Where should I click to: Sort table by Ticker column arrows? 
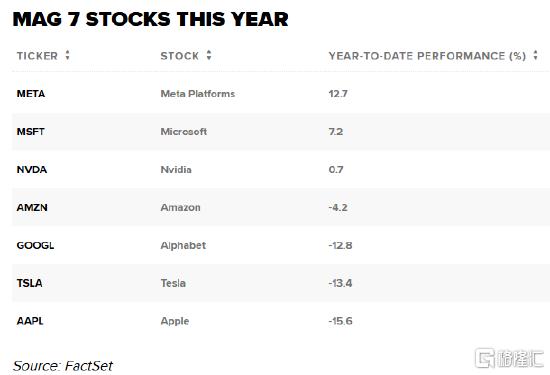pyautogui.click(x=67, y=55)
